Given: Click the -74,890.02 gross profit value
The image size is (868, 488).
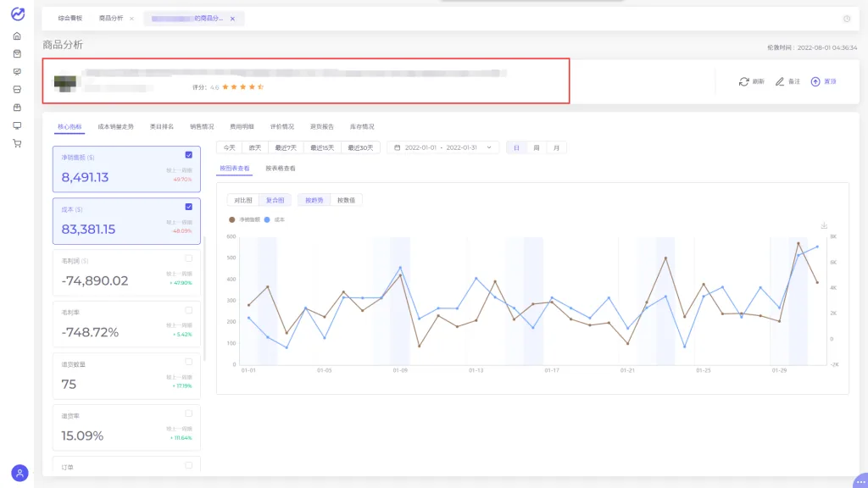Looking at the screenshot, I should (x=95, y=280).
